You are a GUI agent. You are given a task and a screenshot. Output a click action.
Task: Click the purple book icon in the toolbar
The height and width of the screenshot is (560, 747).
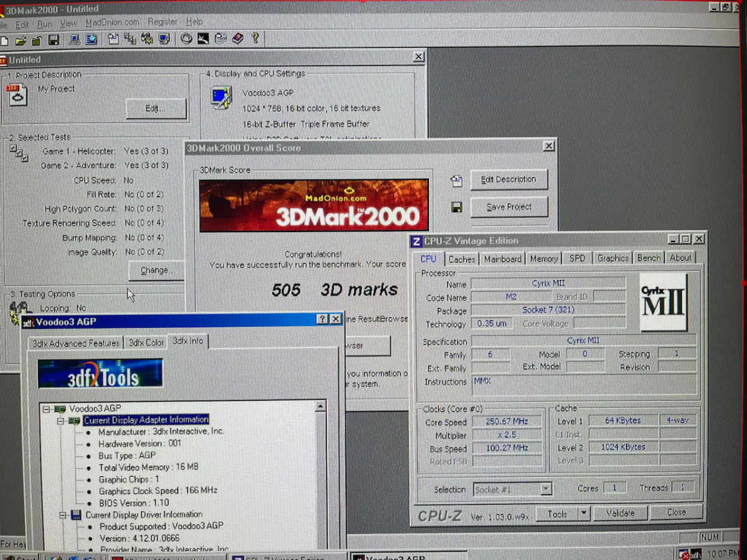click(x=238, y=39)
